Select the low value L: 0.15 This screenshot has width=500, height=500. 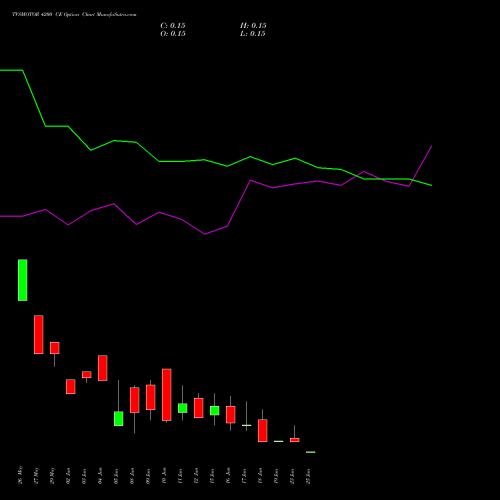pyautogui.click(x=253, y=34)
